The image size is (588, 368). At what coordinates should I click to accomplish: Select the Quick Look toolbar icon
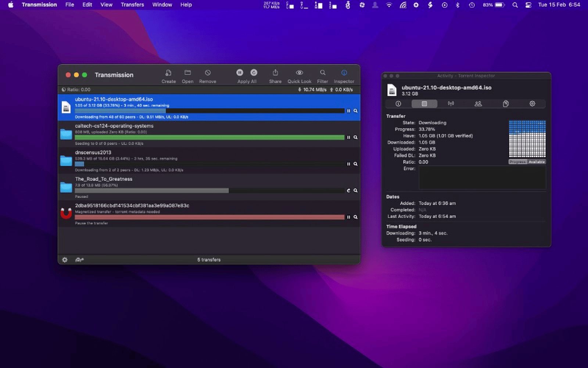[x=299, y=75]
